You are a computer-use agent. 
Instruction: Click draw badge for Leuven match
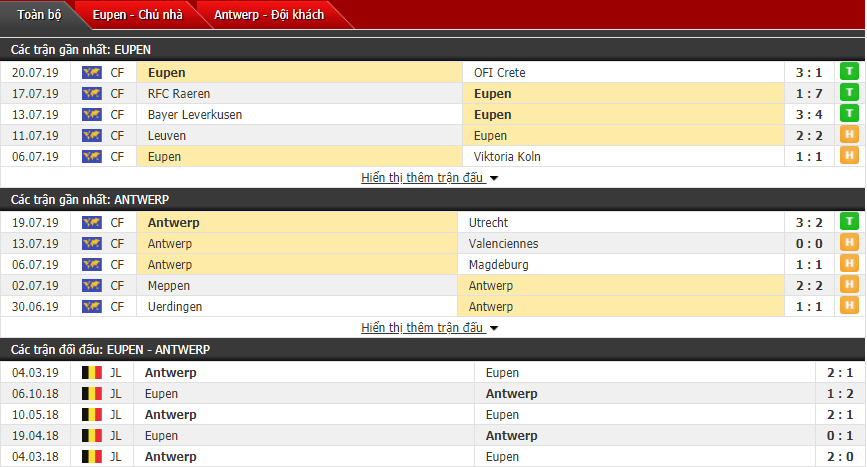tap(849, 135)
